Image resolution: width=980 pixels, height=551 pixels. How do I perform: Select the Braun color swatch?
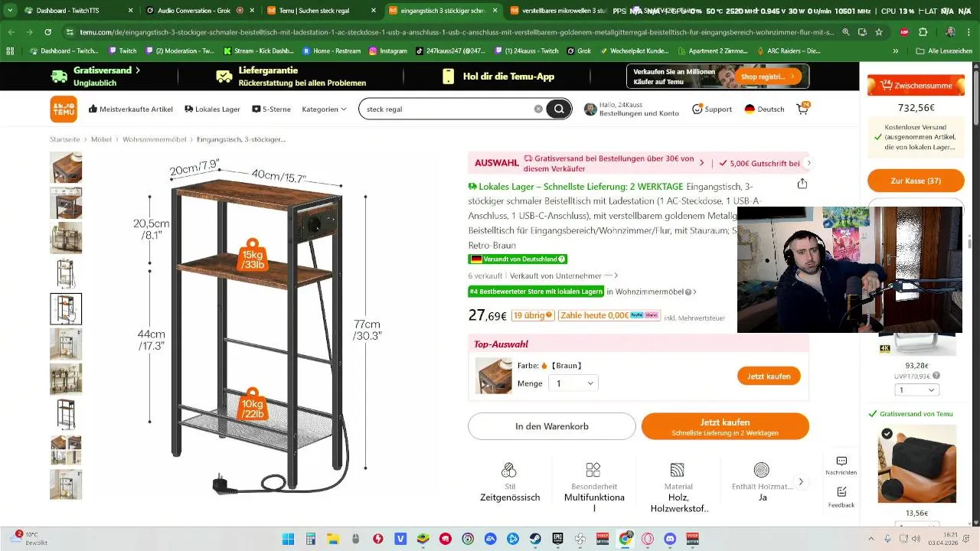[494, 376]
